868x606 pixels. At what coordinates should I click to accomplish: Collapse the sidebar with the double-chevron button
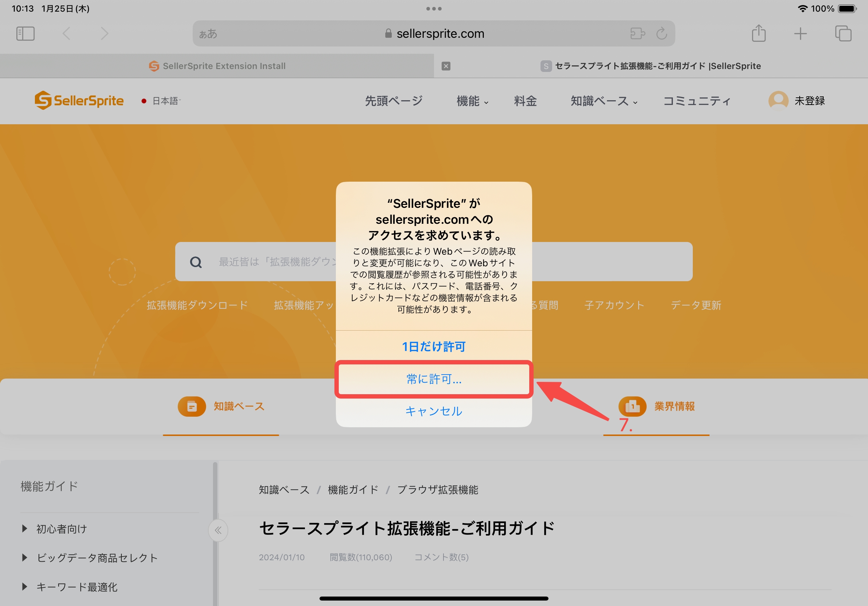pos(218,530)
